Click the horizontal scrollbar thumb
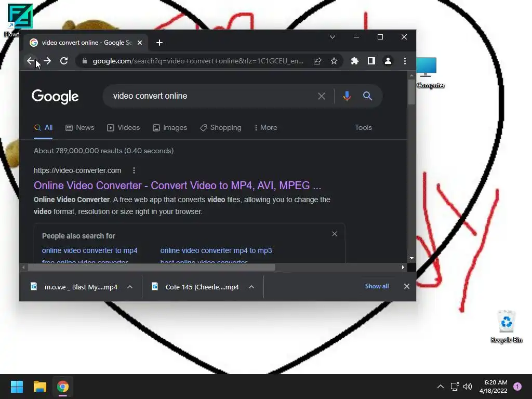The height and width of the screenshot is (399, 532). point(151,268)
